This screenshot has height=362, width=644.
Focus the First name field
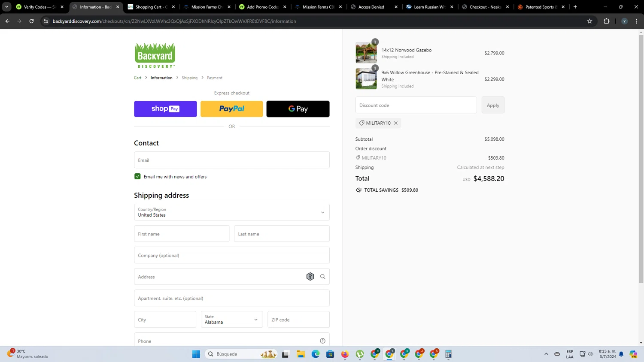coord(182,234)
